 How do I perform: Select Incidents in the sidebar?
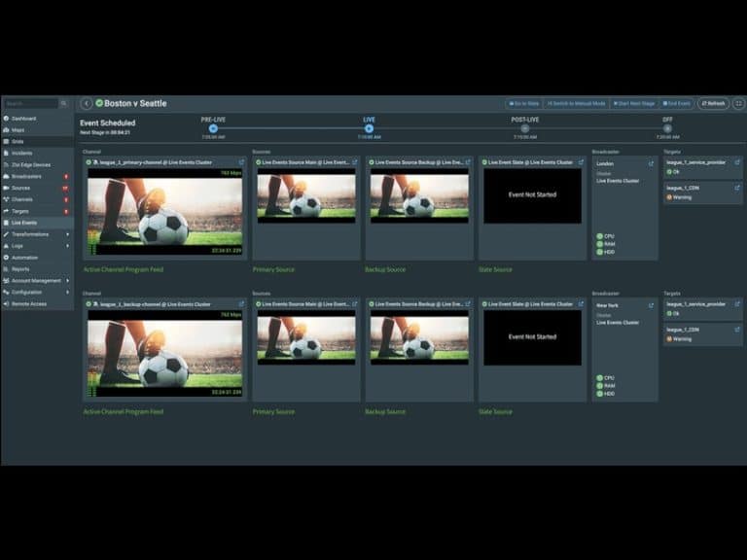tap(22, 153)
